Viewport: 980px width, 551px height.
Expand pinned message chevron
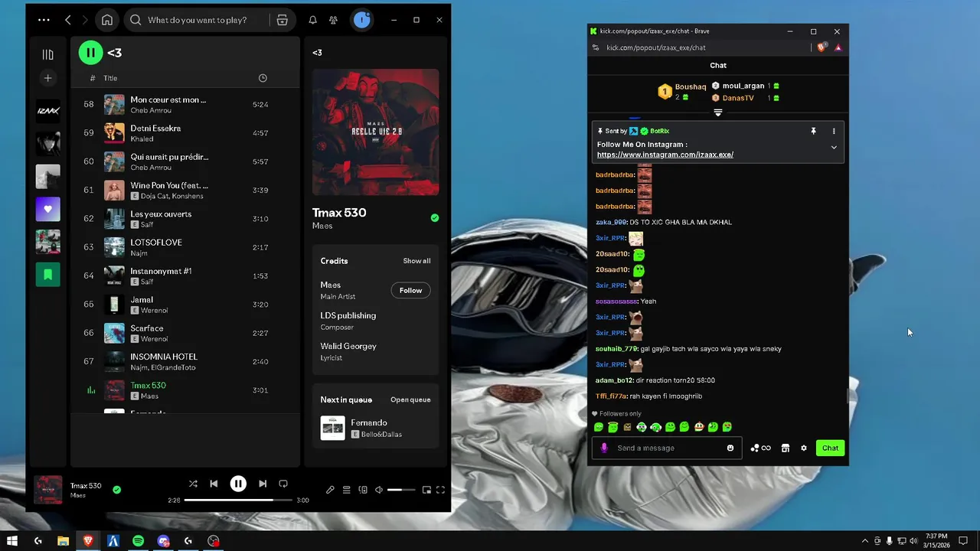click(834, 148)
